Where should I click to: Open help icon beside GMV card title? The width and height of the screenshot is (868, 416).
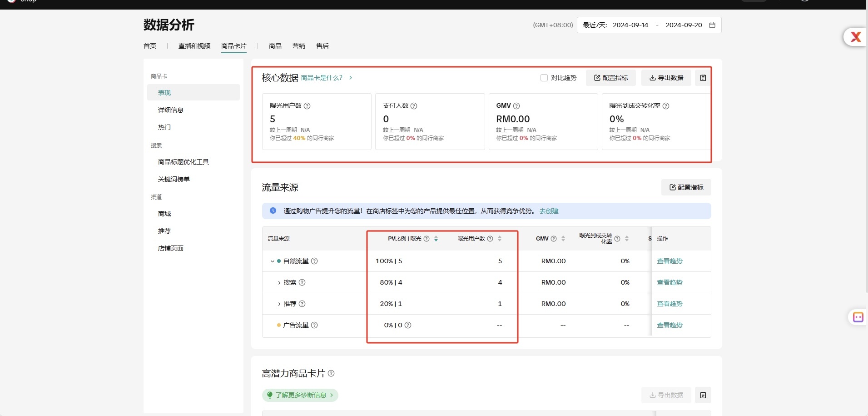click(516, 106)
